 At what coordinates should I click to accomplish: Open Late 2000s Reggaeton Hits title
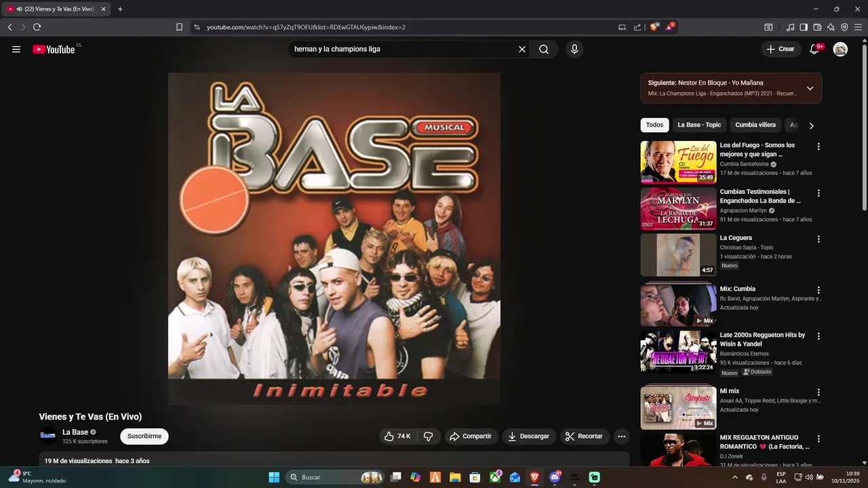click(762, 340)
